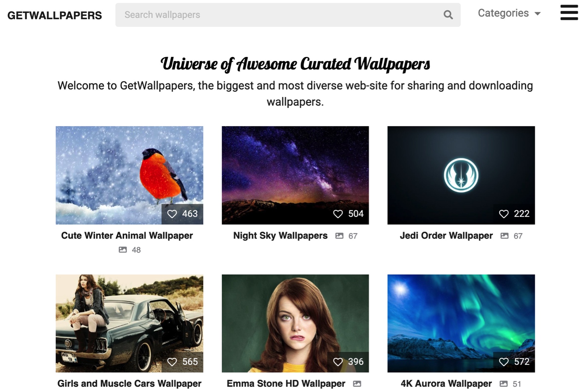Click heart icon on 4K Aurora wallpaper
The height and width of the screenshot is (392, 588).
pos(503,362)
